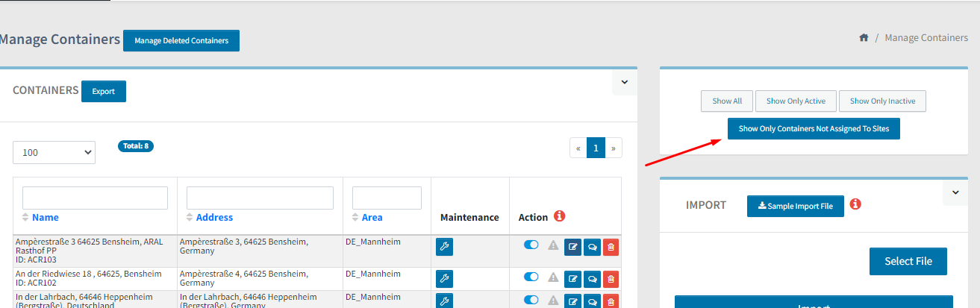The width and height of the screenshot is (980, 308).
Task: Delete the In der Lahrbach container
Action: (611, 301)
